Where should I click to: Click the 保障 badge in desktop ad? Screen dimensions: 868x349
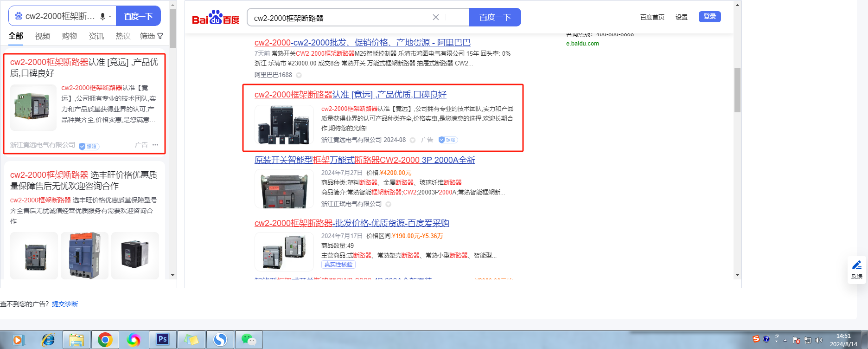(448, 140)
